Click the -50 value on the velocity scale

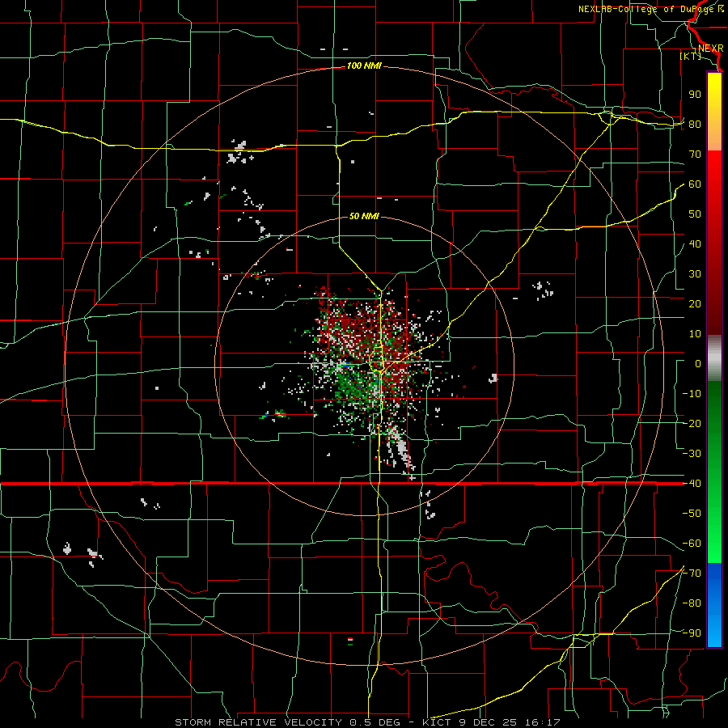692,514
